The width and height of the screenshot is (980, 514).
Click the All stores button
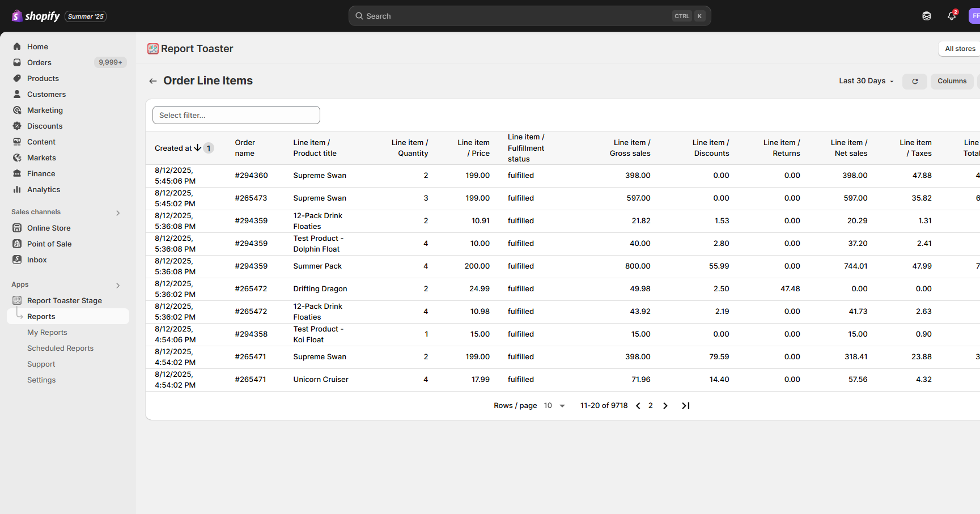[x=960, y=49]
